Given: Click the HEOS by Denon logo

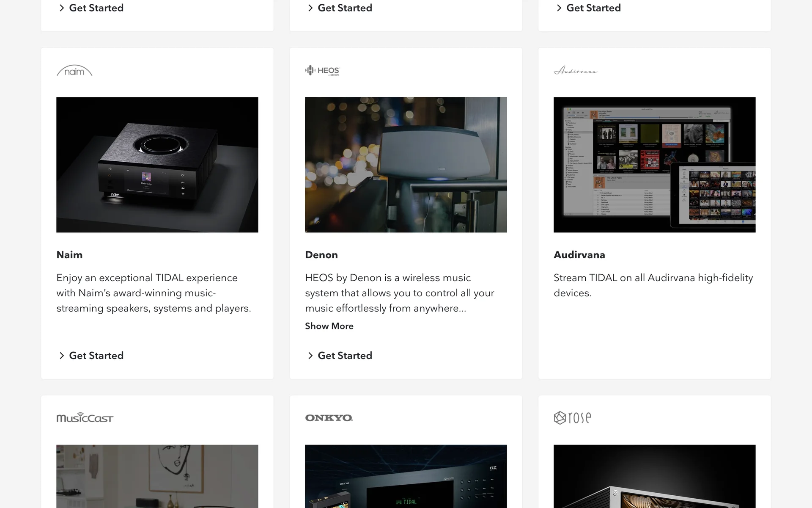Looking at the screenshot, I should (x=322, y=70).
